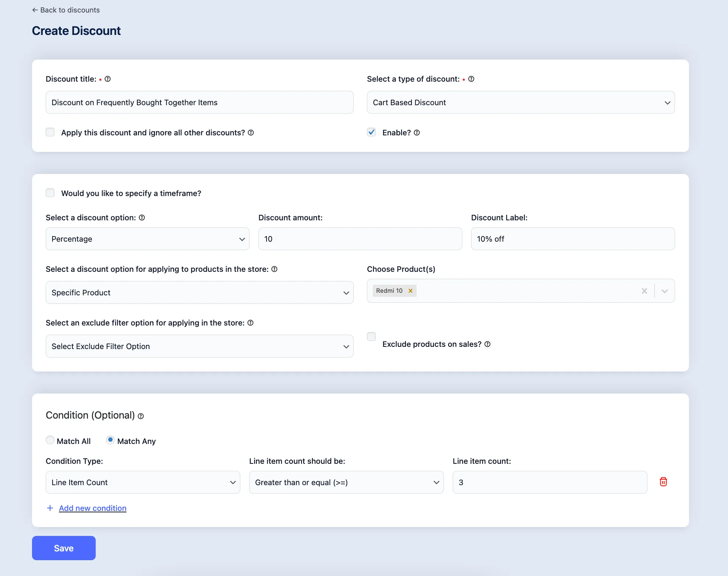Uncheck the Enable checkbox

(371, 132)
